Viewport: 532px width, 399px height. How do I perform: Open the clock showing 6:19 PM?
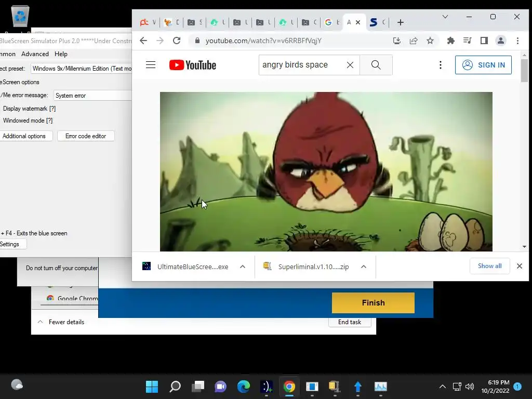(495, 387)
